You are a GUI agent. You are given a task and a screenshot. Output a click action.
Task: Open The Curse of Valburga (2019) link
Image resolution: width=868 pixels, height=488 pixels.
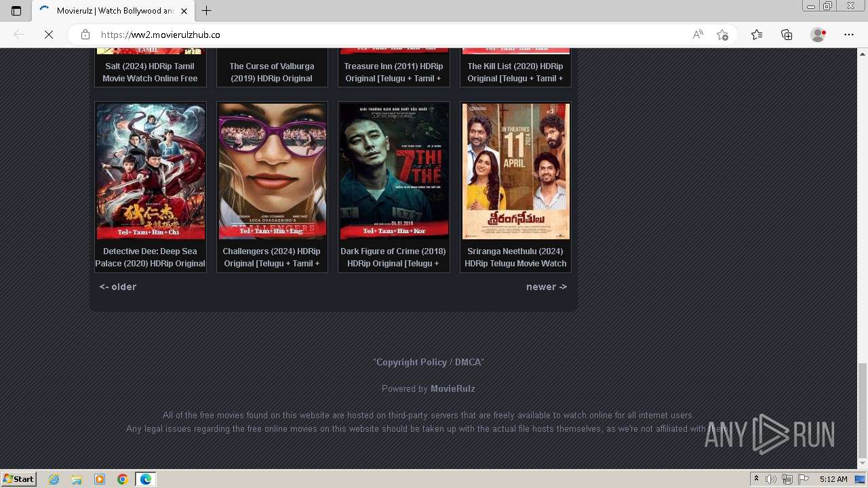tap(272, 72)
